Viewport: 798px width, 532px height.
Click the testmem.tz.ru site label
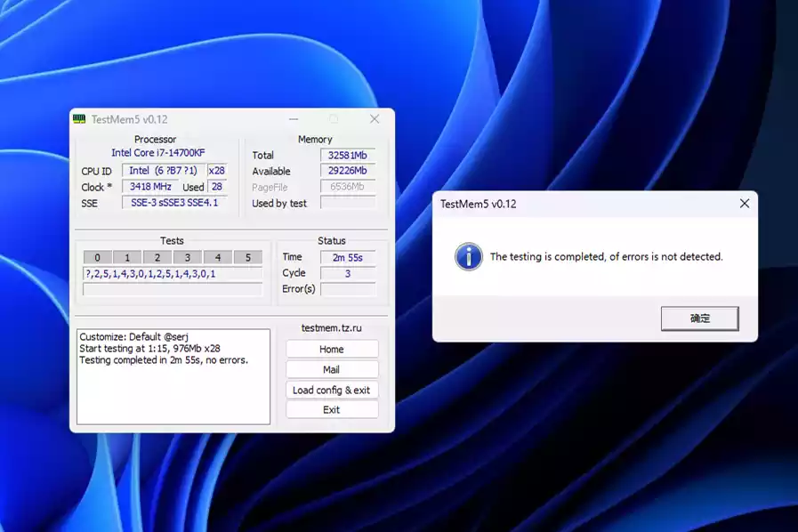point(331,328)
